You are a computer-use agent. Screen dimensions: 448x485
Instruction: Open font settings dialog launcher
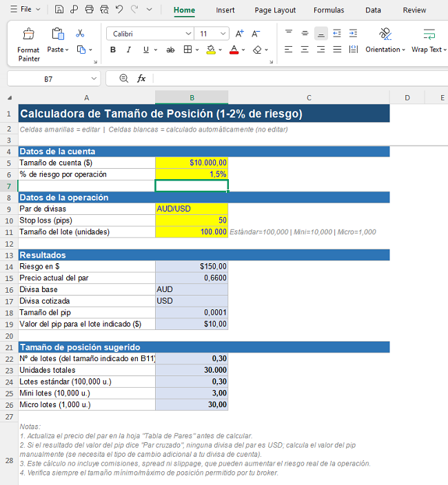(x=271, y=62)
